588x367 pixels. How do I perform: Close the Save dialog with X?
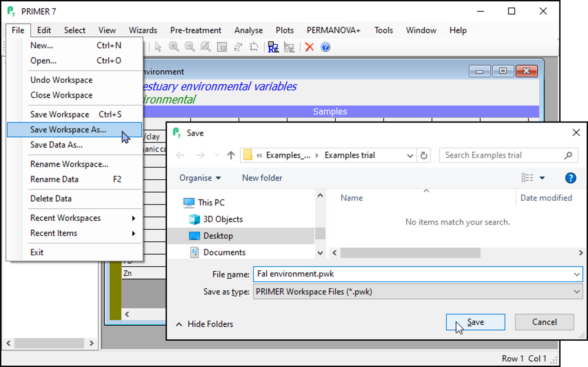point(576,133)
